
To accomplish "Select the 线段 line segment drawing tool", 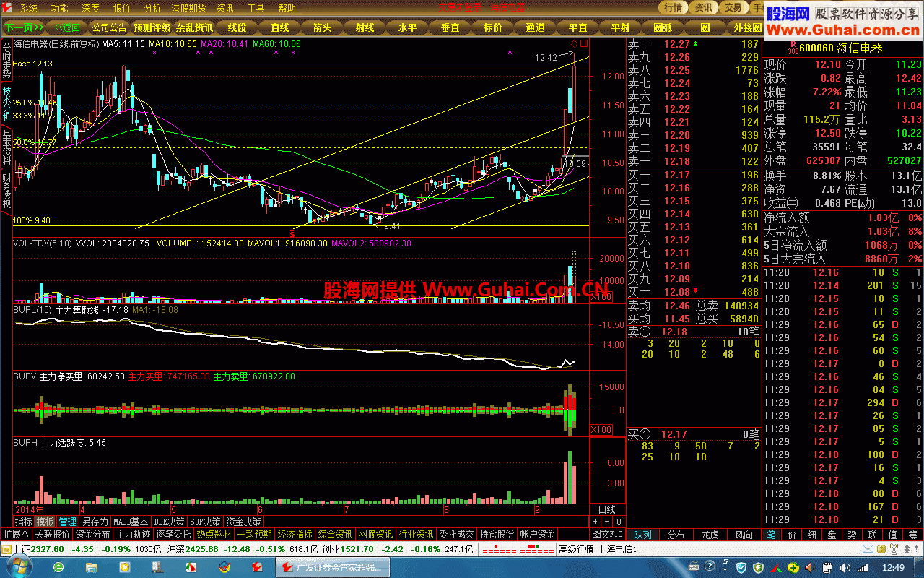I will (x=237, y=27).
